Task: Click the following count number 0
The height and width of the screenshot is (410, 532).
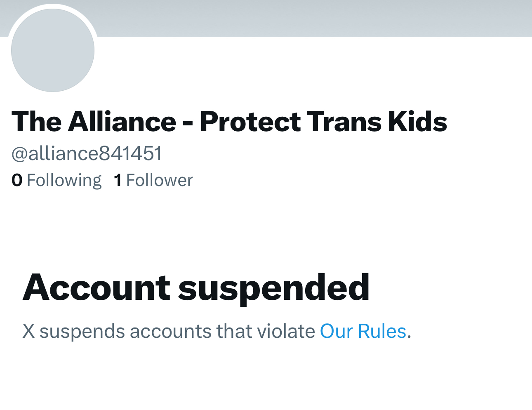Action: coord(17,180)
